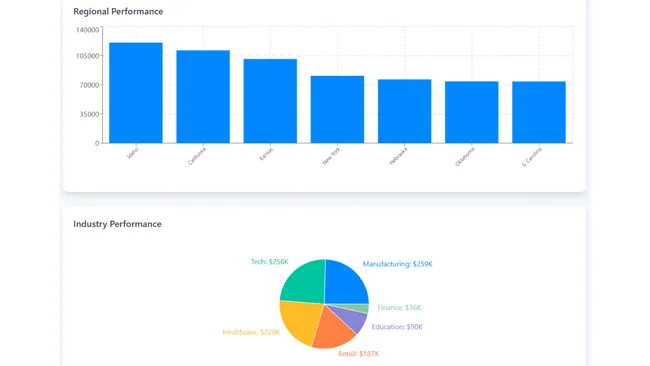Click the 'Manufacturing: $259K' label

point(398,264)
